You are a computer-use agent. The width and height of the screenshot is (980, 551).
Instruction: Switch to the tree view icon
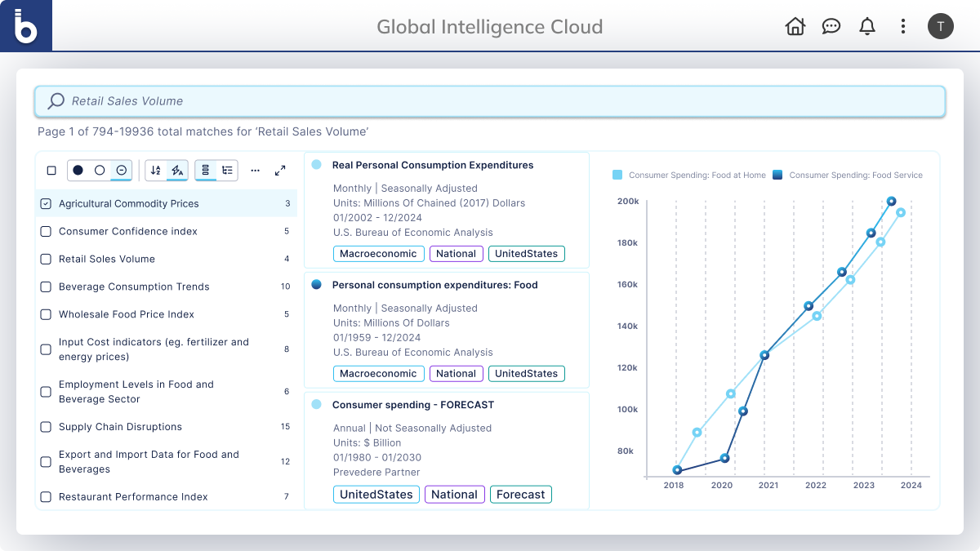coord(227,170)
